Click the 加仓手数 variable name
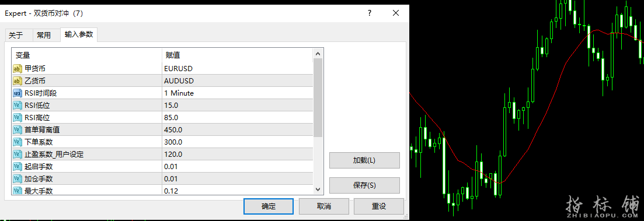644x221 pixels. tap(39, 179)
